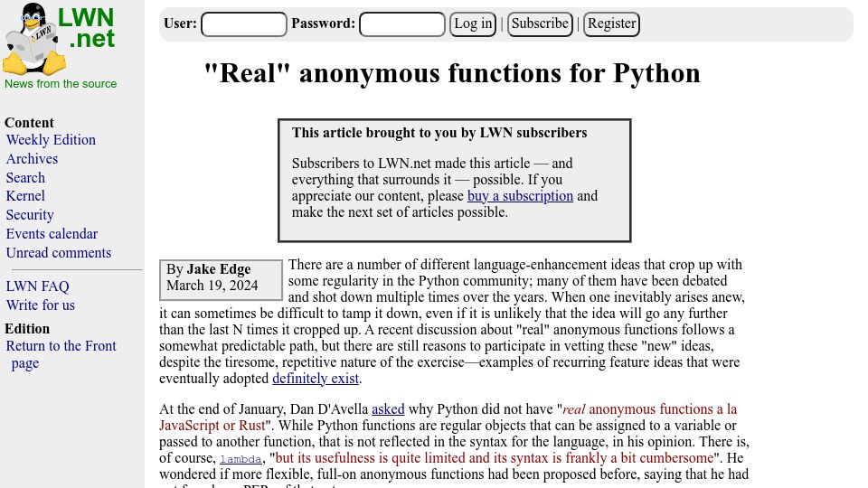Image resolution: width=868 pixels, height=488 pixels.
Task: Follow the definitely exist link
Action: pyautogui.click(x=316, y=379)
